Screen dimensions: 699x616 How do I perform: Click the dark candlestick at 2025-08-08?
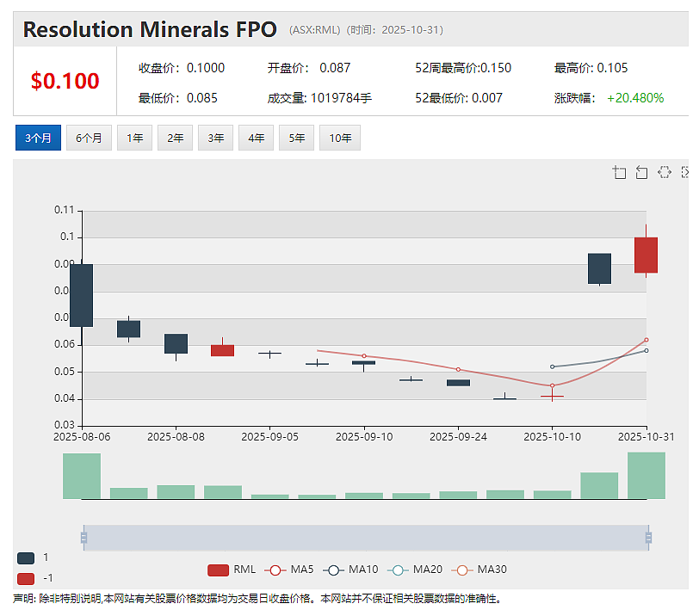tap(176, 343)
